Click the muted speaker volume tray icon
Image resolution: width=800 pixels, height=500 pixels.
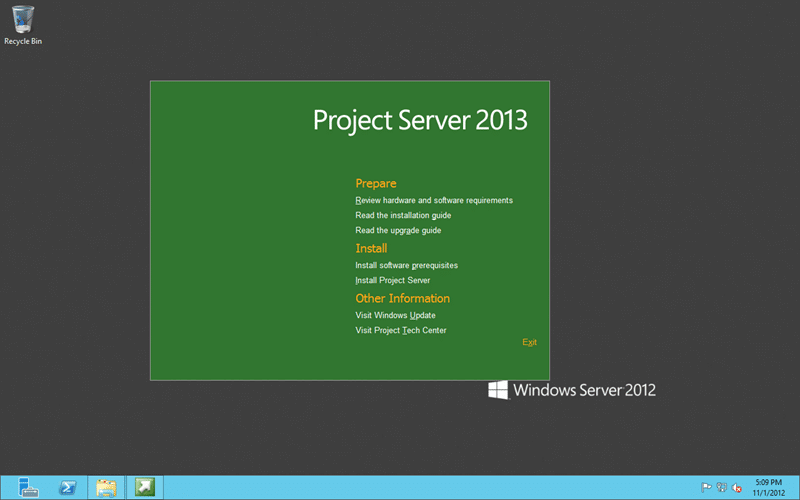point(737,488)
